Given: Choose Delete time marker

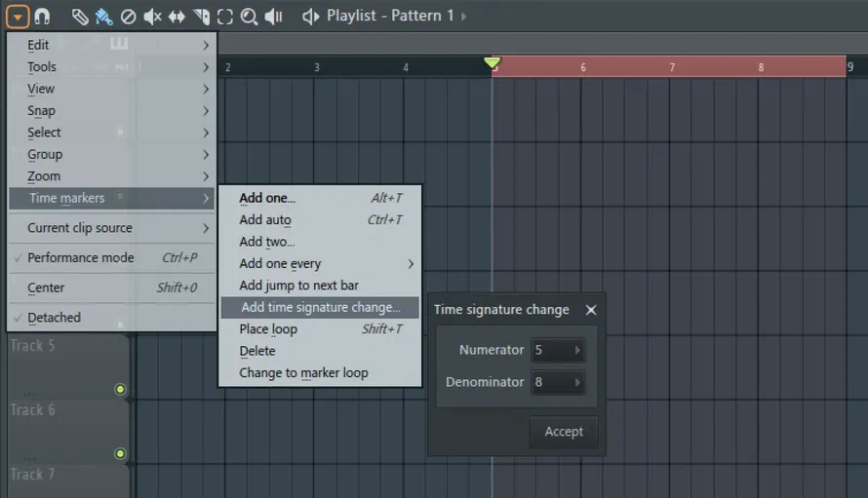Looking at the screenshot, I should pos(320,351).
